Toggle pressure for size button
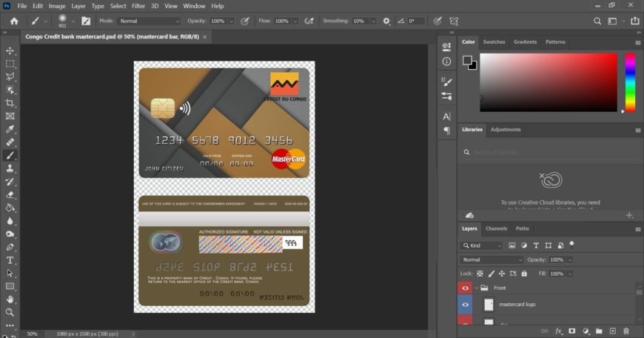Screen dimensions: 644x338 point(437,21)
